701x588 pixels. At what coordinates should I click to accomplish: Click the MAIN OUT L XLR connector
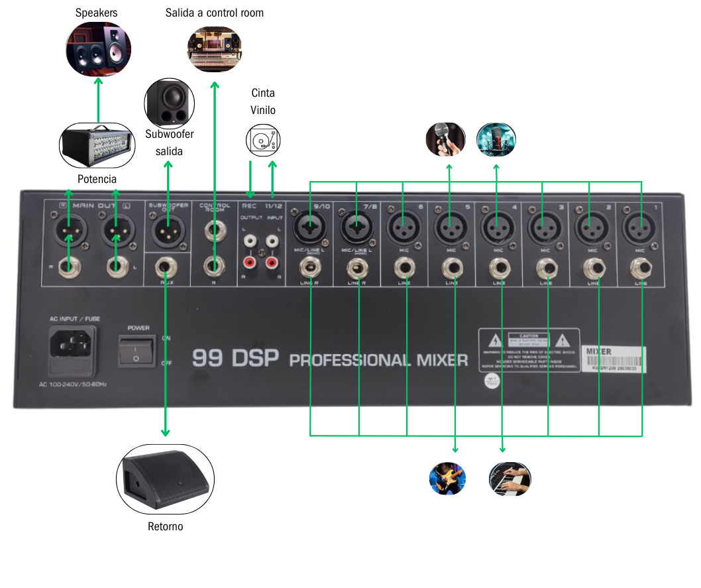[x=117, y=231]
